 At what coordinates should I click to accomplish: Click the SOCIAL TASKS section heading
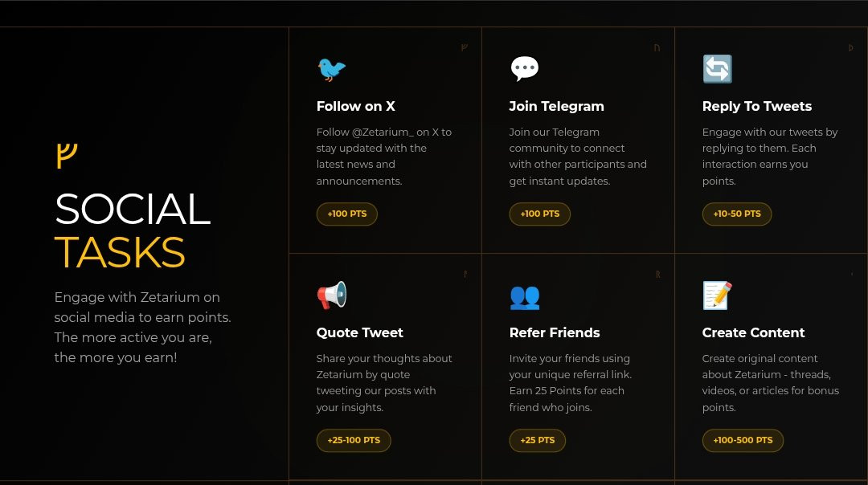[133, 230]
